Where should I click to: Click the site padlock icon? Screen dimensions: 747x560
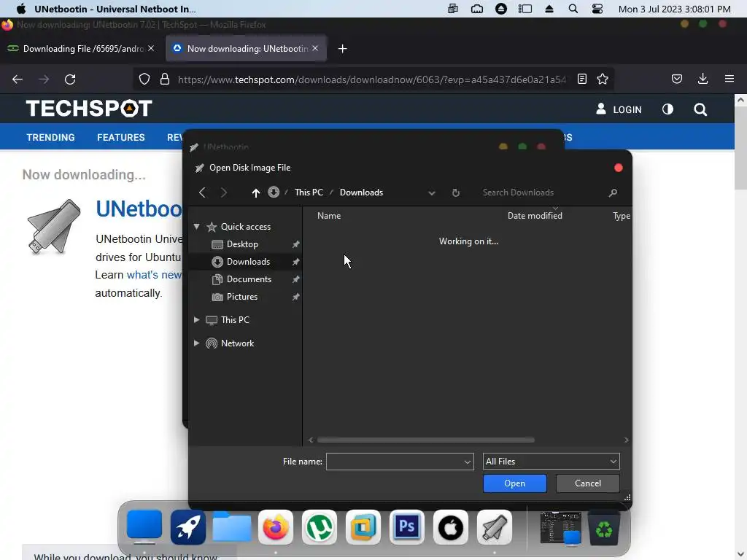(x=165, y=79)
